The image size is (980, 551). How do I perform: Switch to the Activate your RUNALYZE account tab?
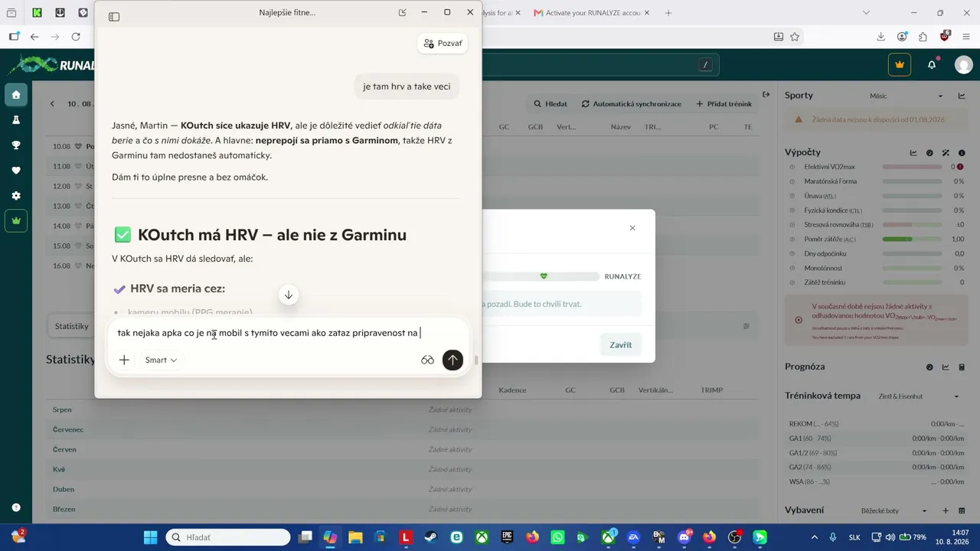tap(591, 13)
